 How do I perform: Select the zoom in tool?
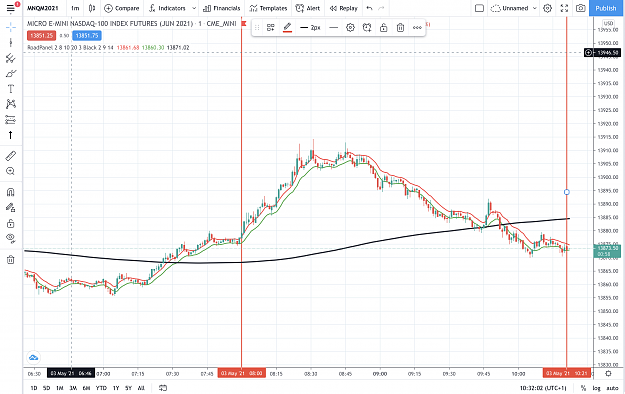coord(11,171)
